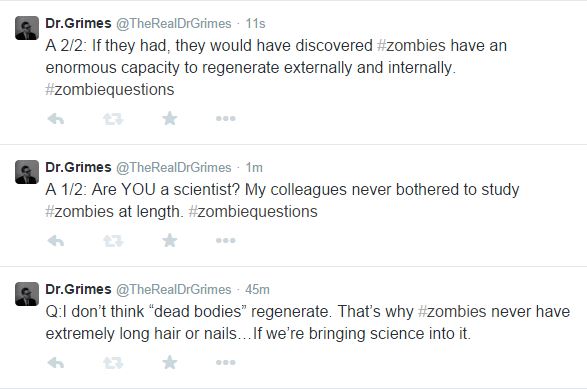Open the @TheRealDrGrimes handle on 1m tweet
This screenshot has height=389, width=587.
(174, 167)
